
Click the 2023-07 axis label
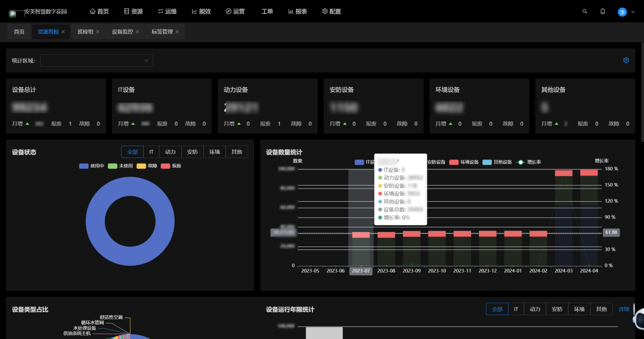(361, 271)
